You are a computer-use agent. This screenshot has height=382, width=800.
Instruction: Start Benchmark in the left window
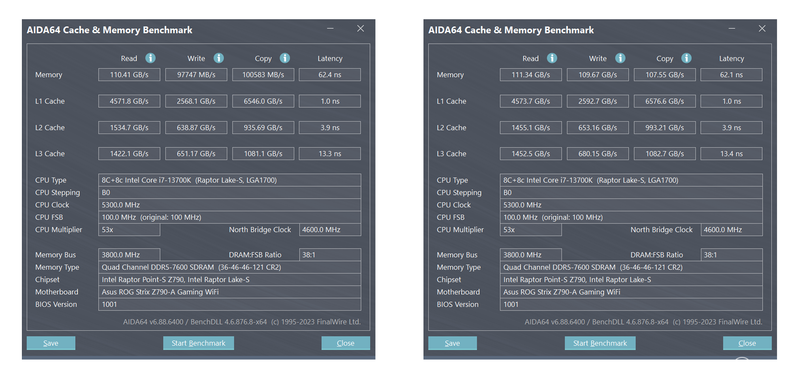pos(198,343)
